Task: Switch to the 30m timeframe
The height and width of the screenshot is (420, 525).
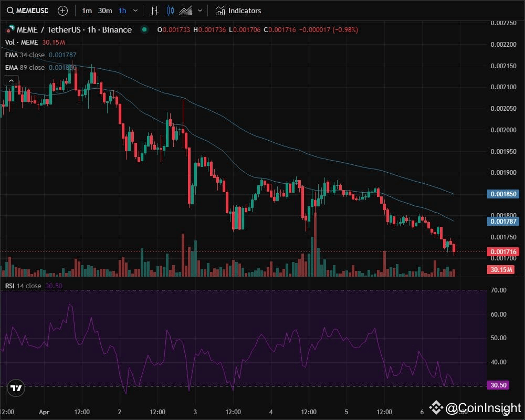Action: click(x=105, y=10)
